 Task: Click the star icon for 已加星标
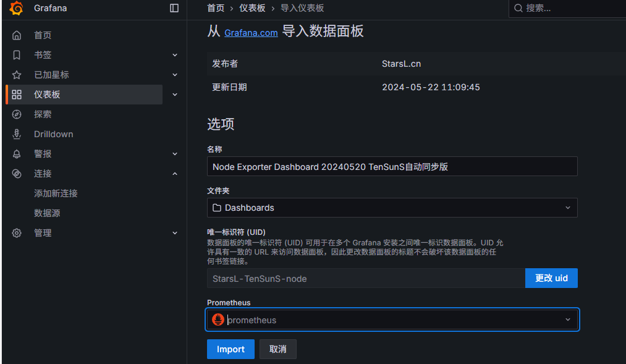pyautogui.click(x=17, y=75)
